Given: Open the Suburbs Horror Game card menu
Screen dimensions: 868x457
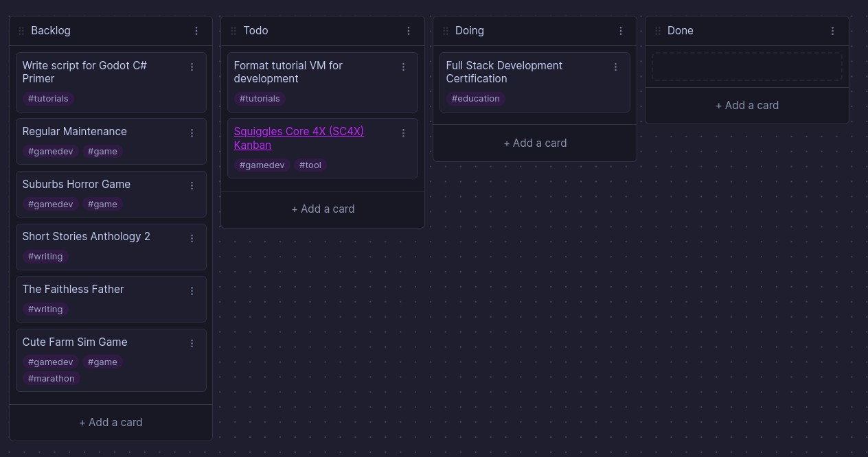Looking at the screenshot, I should (192, 186).
